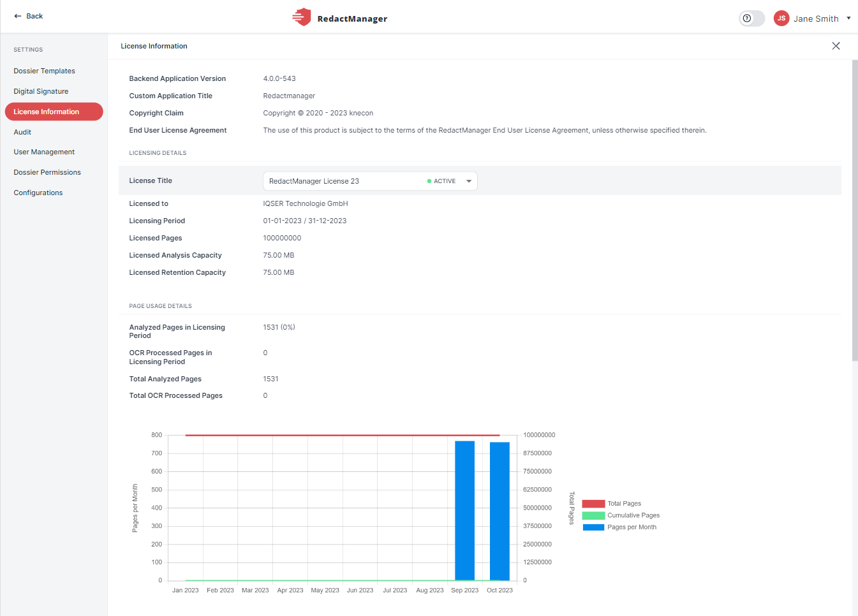The height and width of the screenshot is (616, 858).
Task: Open Configurations settings page
Action: click(38, 193)
